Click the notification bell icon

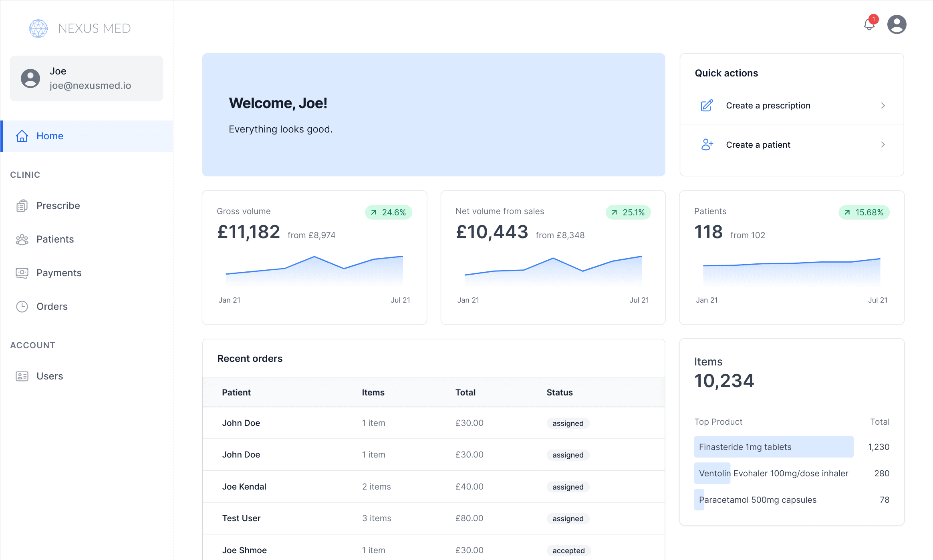point(869,25)
